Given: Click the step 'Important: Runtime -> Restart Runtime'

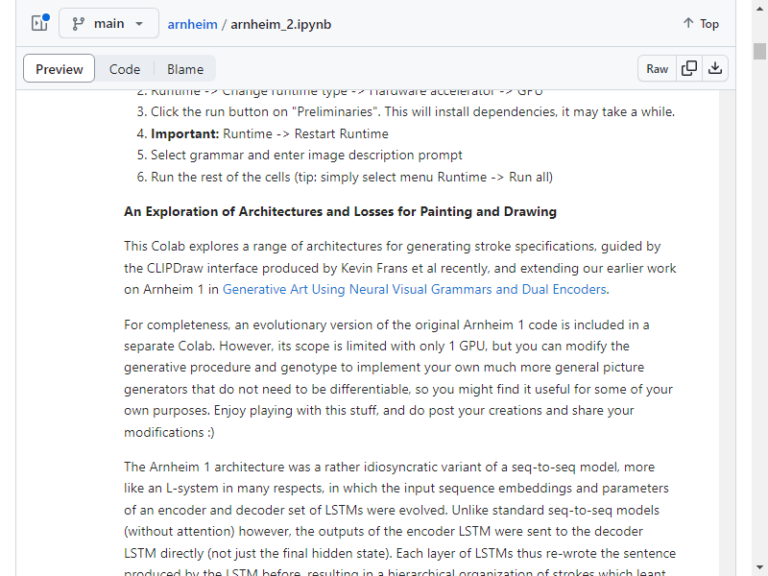Looking at the screenshot, I should (x=269, y=134).
